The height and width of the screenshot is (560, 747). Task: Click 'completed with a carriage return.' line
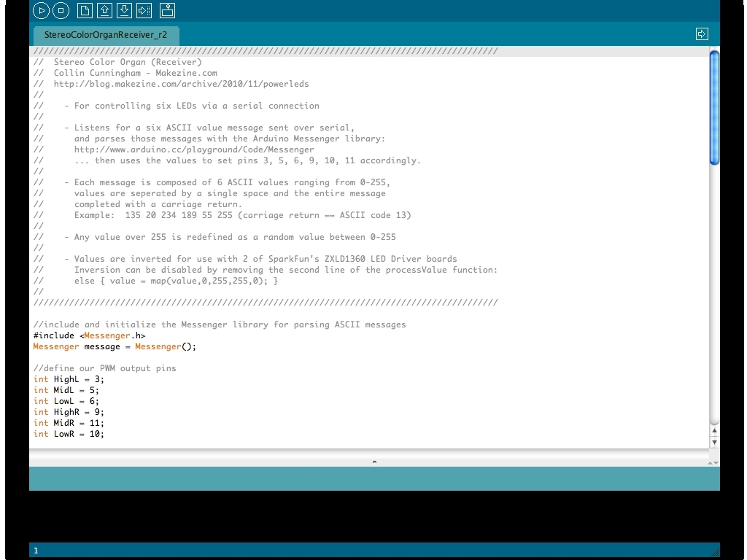click(x=138, y=204)
